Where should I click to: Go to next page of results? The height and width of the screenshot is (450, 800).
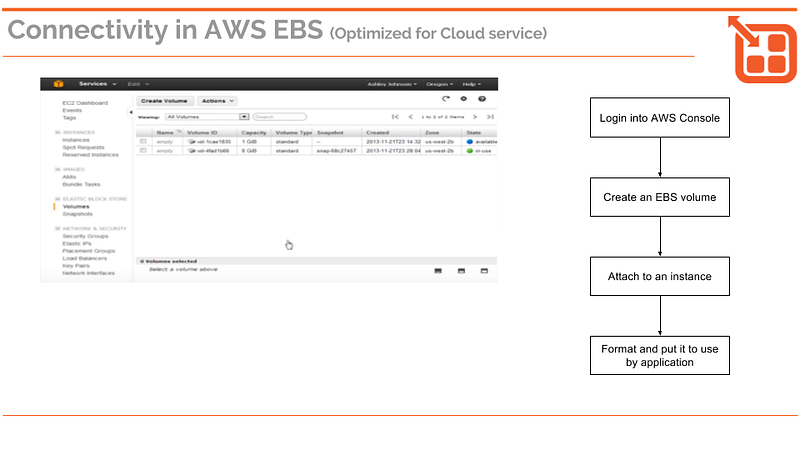tap(474, 117)
